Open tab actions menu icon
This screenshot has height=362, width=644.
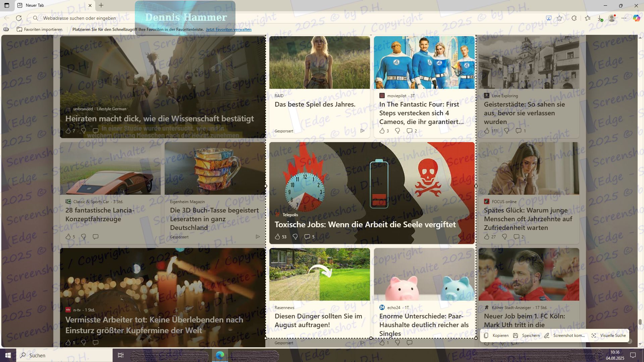click(7, 5)
